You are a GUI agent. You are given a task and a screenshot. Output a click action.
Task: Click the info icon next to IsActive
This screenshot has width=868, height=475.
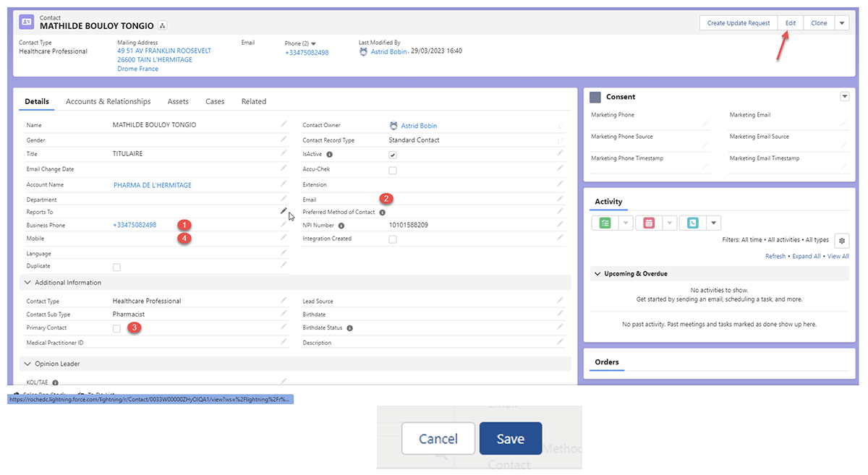click(x=330, y=155)
